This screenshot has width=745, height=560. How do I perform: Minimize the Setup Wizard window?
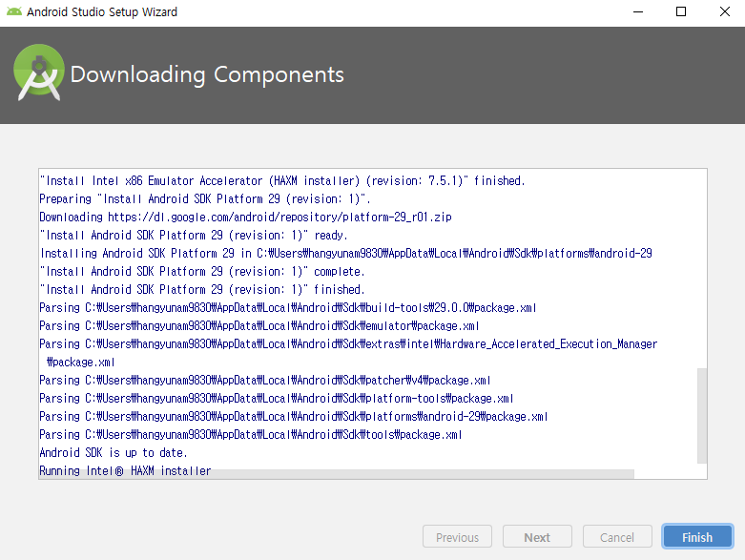[638, 11]
